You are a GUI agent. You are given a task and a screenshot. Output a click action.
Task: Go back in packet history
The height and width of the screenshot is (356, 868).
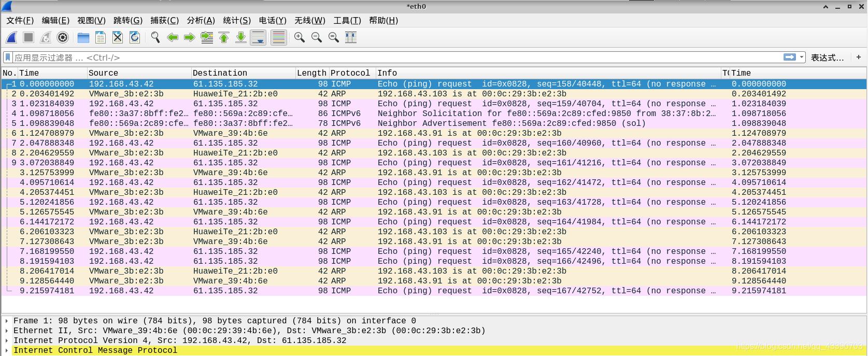click(173, 37)
